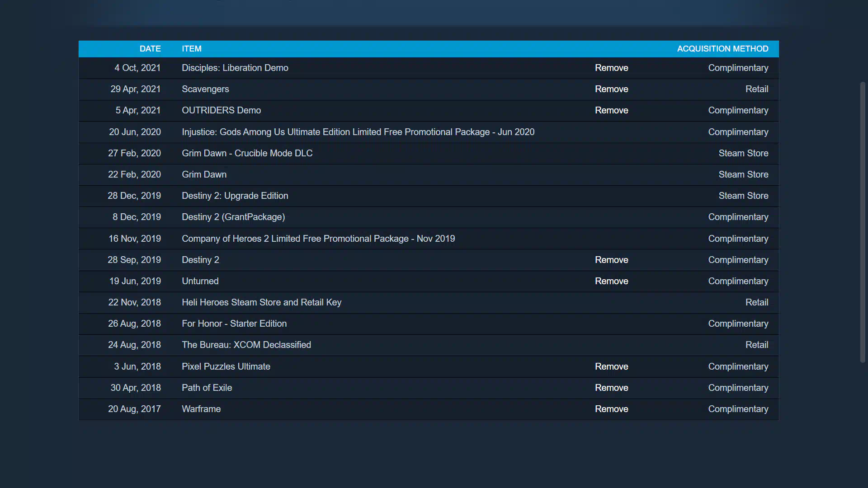
Task: Select For Honor - Starter Edition item
Action: pos(234,324)
